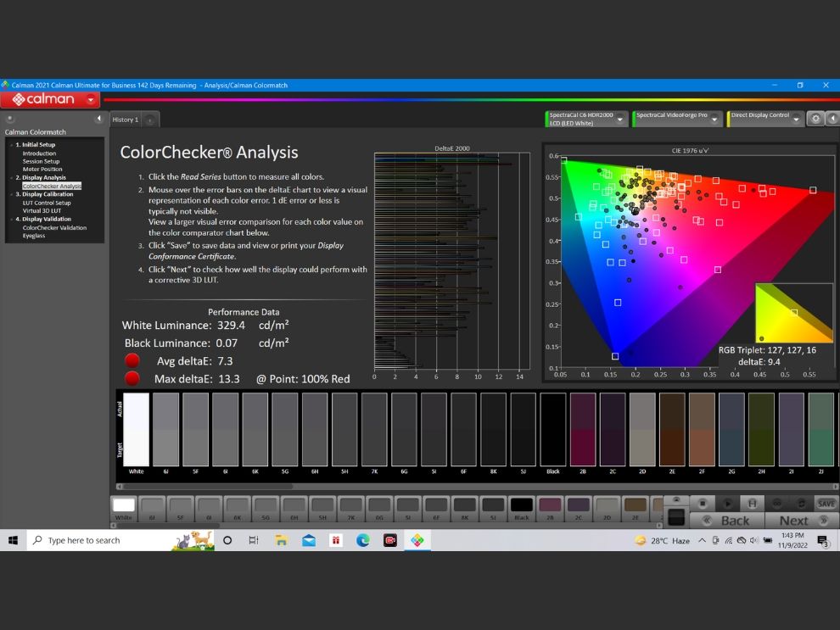Add a new history tab
Image resolution: width=840 pixels, height=630 pixels.
click(150, 120)
